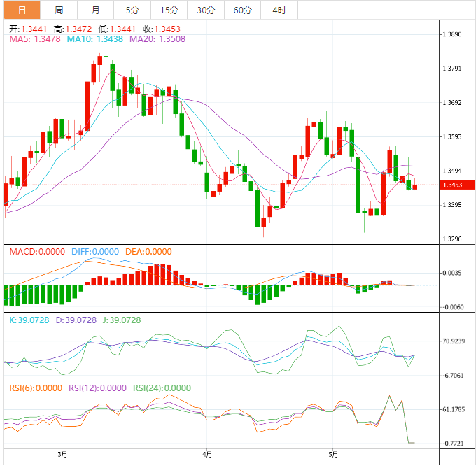
Task: Switch to the 周 (weekly) chart tab
Action: tap(59, 10)
